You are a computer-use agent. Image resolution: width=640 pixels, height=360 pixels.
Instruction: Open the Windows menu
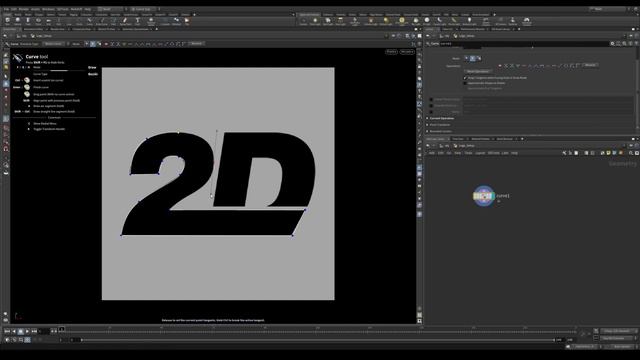(x=48, y=9)
